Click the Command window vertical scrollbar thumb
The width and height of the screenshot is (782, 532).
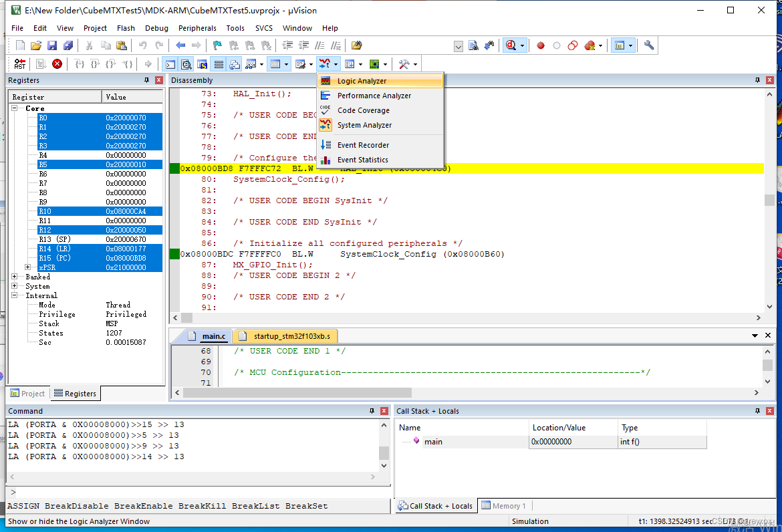click(384, 452)
